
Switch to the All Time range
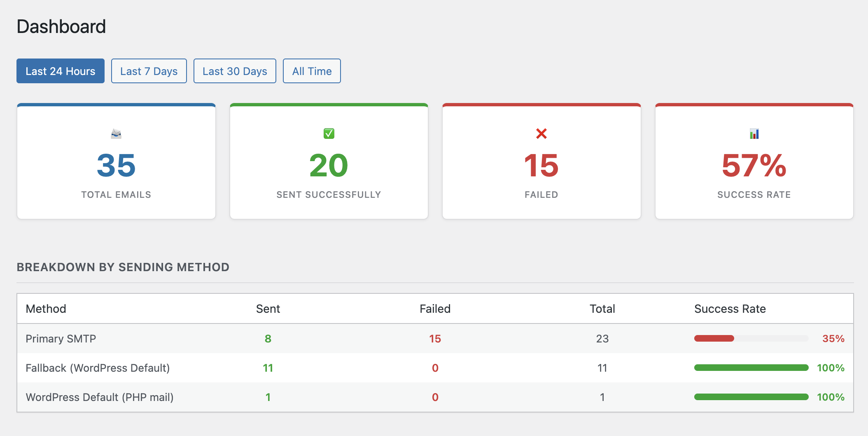pyautogui.click(x=312, y=71)
